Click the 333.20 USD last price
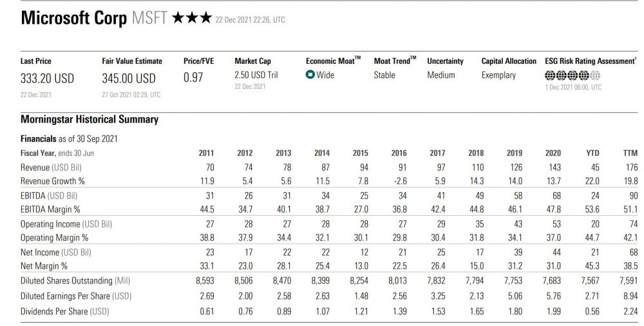Screen dimensions: 644x326 [x=47, y=79]
